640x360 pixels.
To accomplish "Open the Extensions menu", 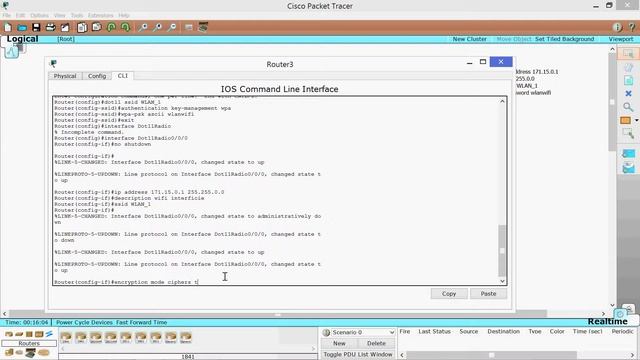I will tap(100, 15).
